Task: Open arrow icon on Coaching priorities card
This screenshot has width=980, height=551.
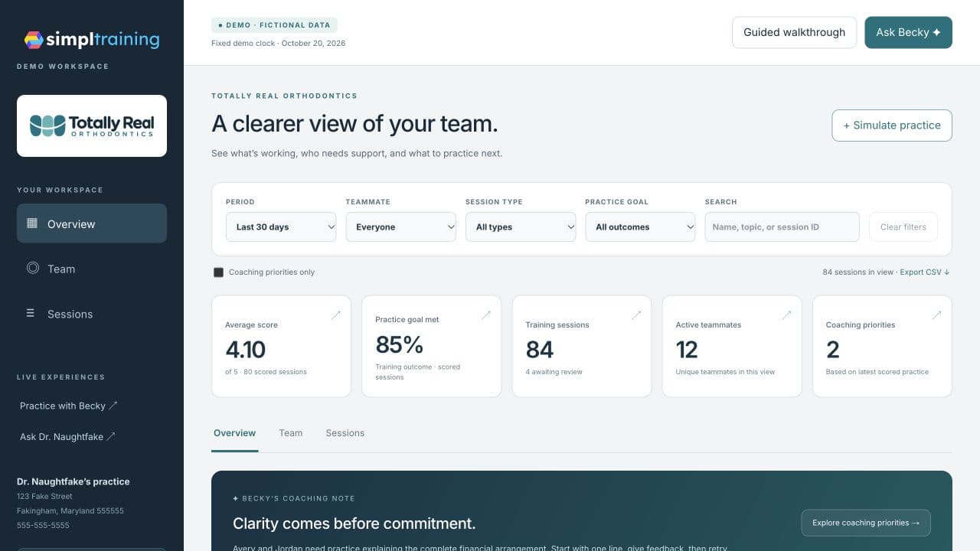Action: click(936, 315)
